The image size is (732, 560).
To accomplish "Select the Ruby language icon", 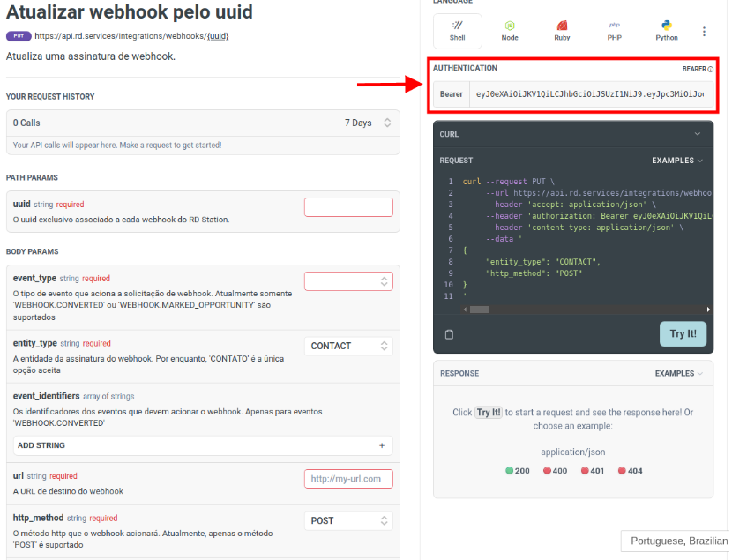I will pyautogui.click(x=562, y=31).
